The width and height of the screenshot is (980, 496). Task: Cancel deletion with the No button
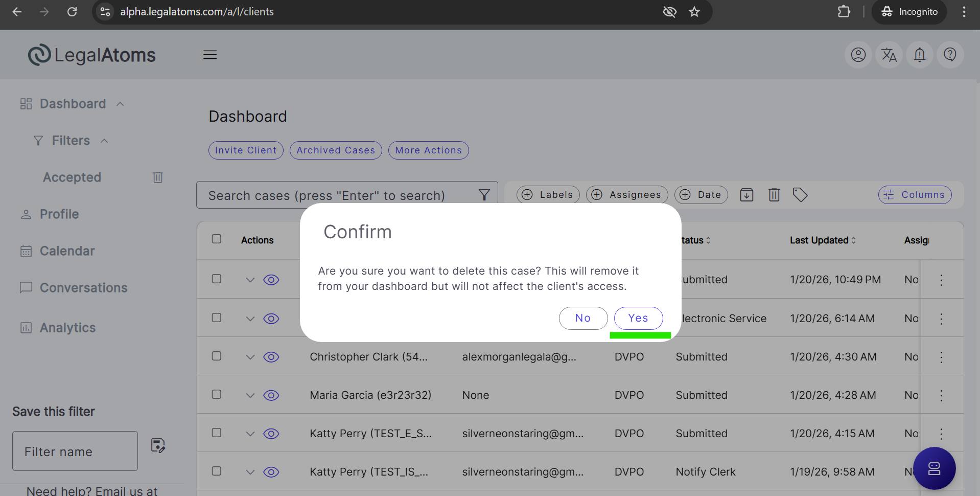click(583, 318)
